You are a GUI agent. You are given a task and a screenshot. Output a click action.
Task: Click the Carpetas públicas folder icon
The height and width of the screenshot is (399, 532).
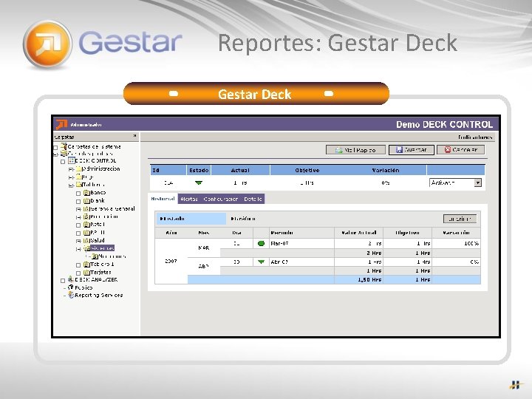pos(64,154)
